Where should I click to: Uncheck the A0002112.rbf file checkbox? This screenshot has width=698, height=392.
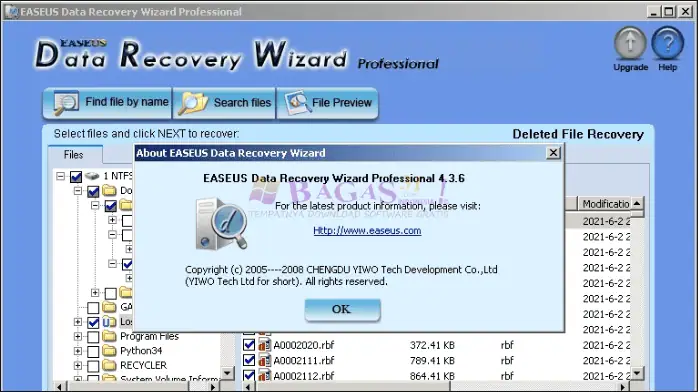pos(249,376)
